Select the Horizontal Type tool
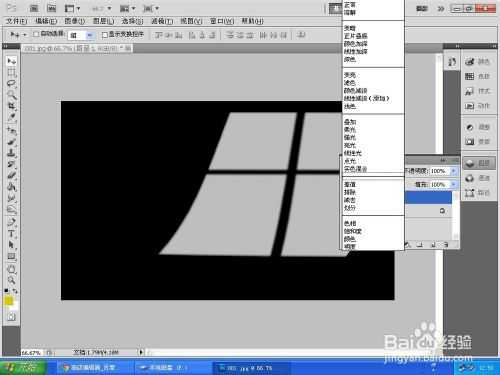 tap(11, 234)
